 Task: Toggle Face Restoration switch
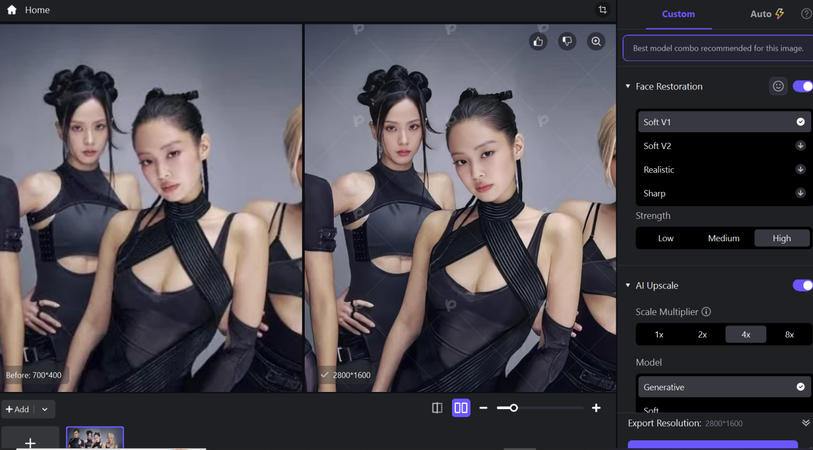tap(803, 86)
